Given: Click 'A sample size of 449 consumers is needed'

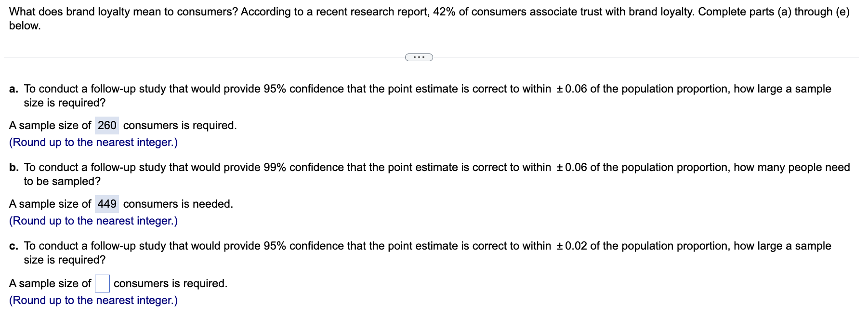Looking at the screenshot, I should (120, 204).
